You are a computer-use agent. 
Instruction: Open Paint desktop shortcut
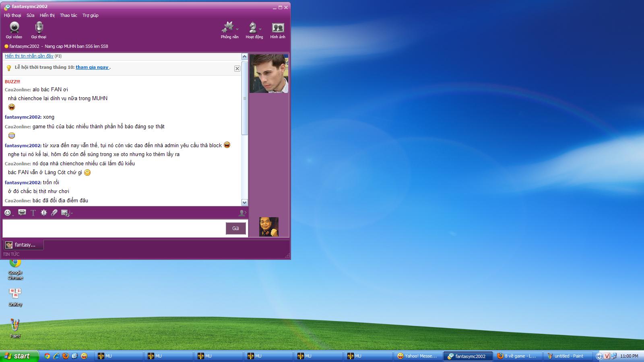(15, 328)
